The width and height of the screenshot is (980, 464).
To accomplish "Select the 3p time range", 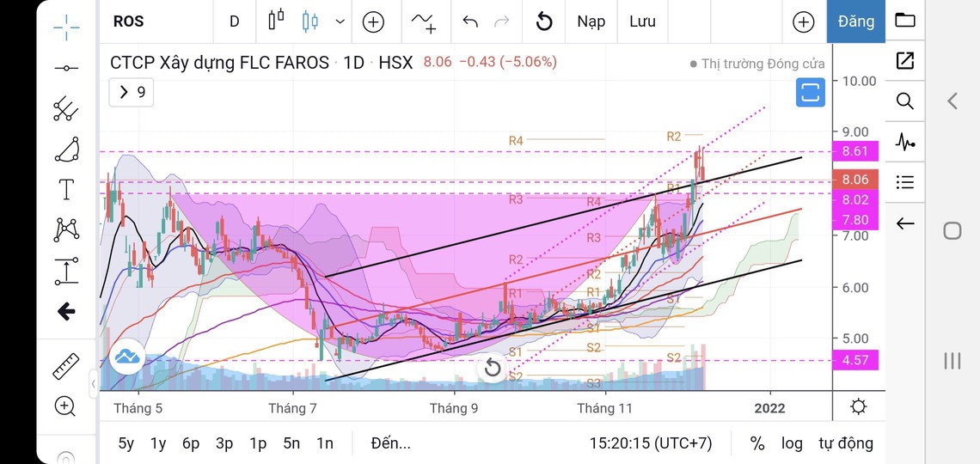I will (x=224, y=443).
